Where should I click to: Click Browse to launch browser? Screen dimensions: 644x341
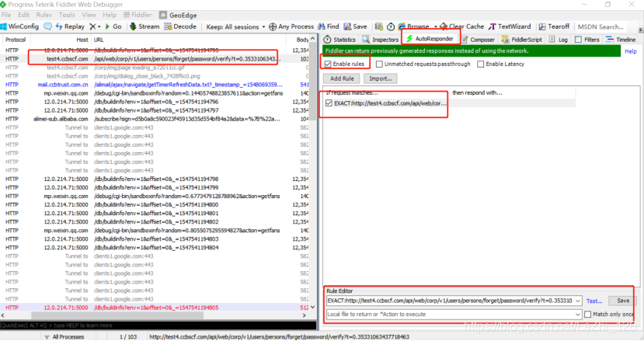(413, 26)
